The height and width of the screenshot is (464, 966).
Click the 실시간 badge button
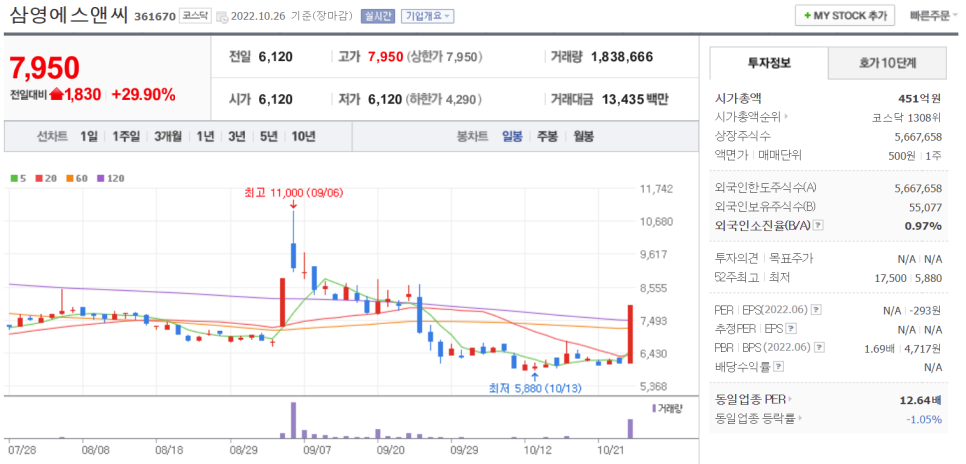coord(377,17)
